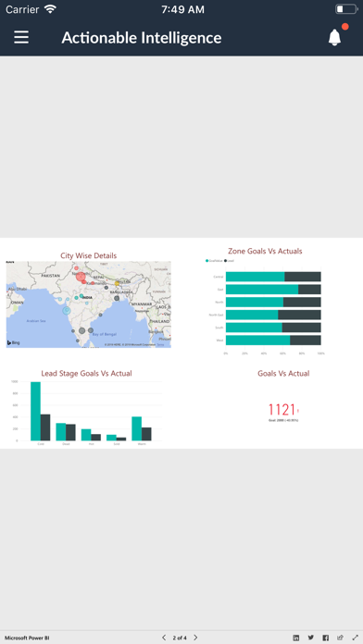The height and width of the screenshot is (644, 363).
Task: Go to previous report page arrow
Action: [x=164, y=638]
